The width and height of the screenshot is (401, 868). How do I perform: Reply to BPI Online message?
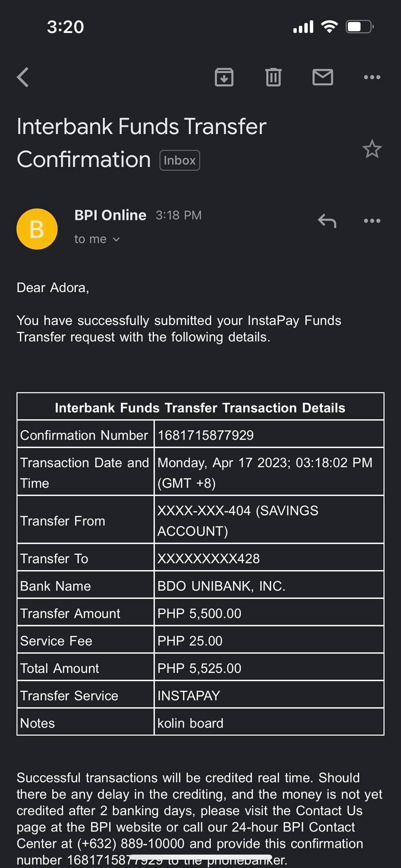click(327, 221)
